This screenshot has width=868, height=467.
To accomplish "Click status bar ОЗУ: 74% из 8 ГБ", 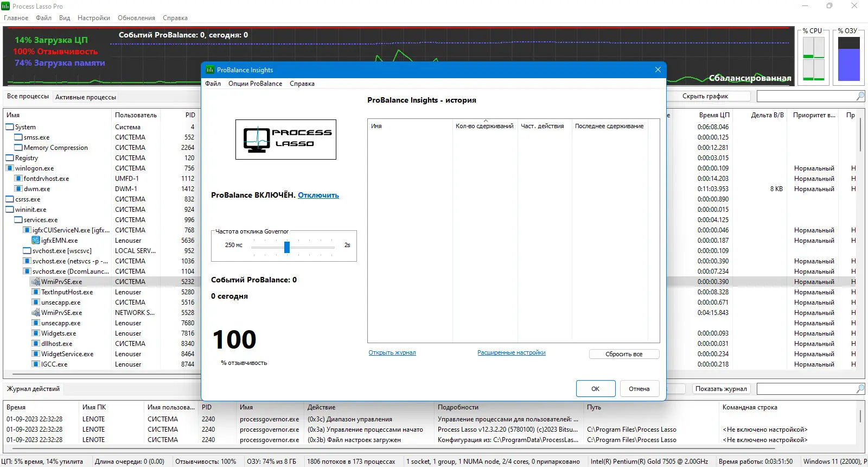I will click(272, 462).
